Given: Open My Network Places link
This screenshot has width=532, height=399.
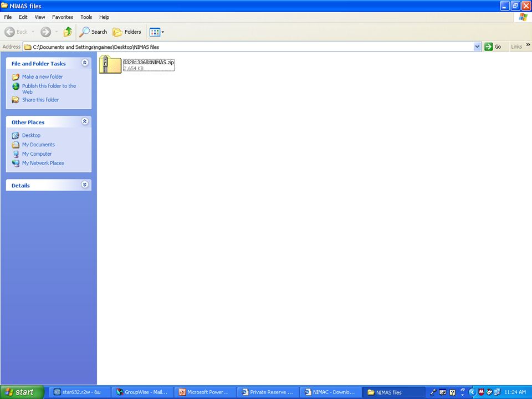Looking at the screenshot, I should (43, 163).
